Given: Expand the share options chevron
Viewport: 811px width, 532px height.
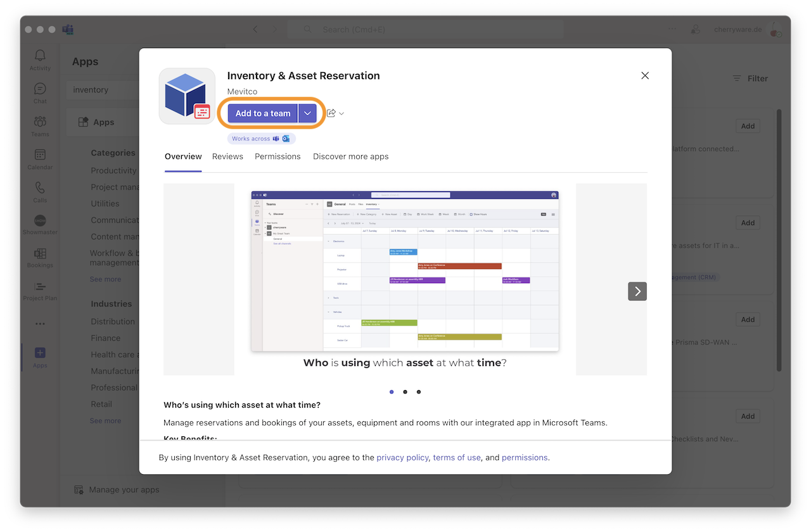Looking at the screenshot, I should pyautogui.click(x=342, y=114).
